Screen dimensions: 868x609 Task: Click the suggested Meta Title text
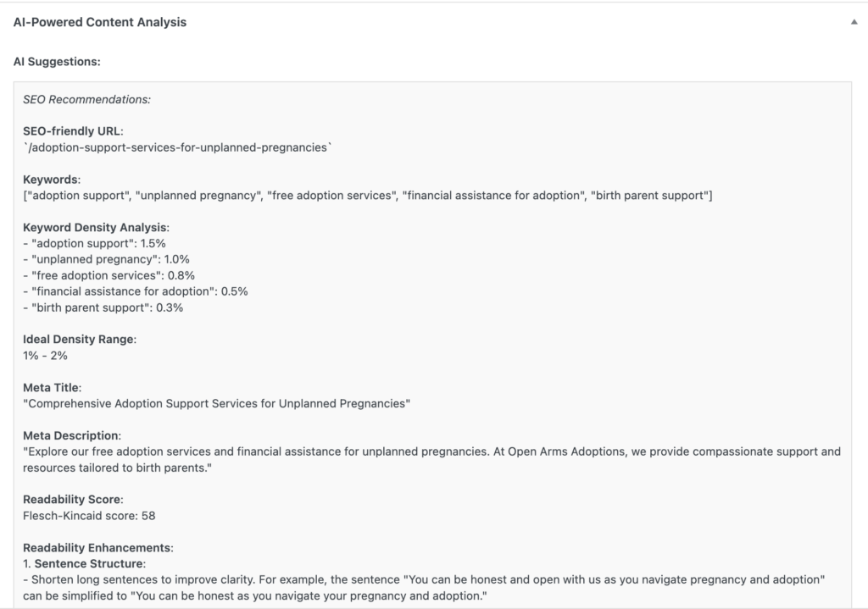[216, 403]
